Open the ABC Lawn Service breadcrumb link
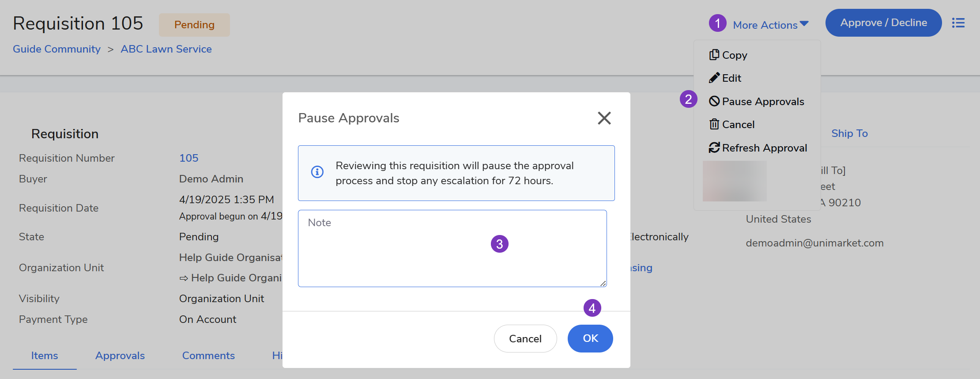The width and height of the screenshot is (980, 379). coord(166,49)
